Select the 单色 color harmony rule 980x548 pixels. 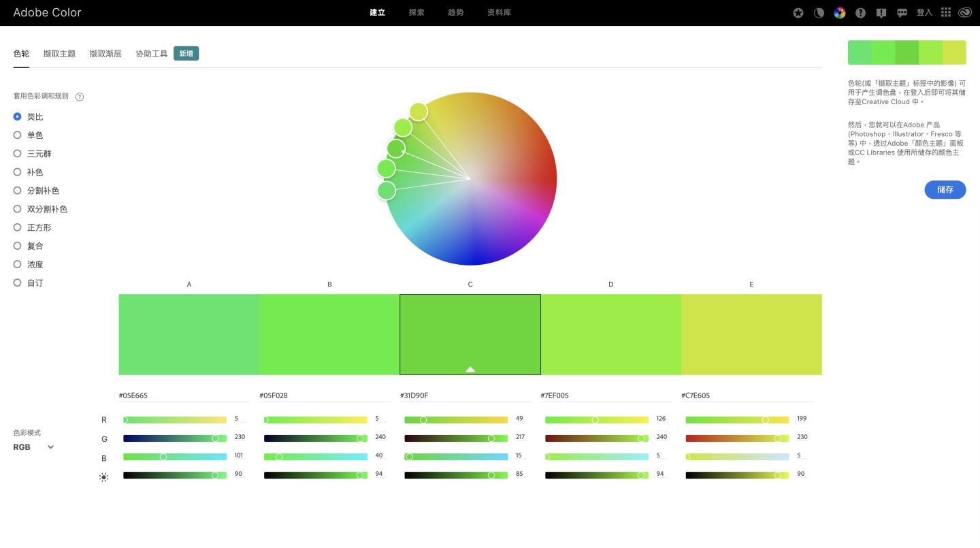17,135
